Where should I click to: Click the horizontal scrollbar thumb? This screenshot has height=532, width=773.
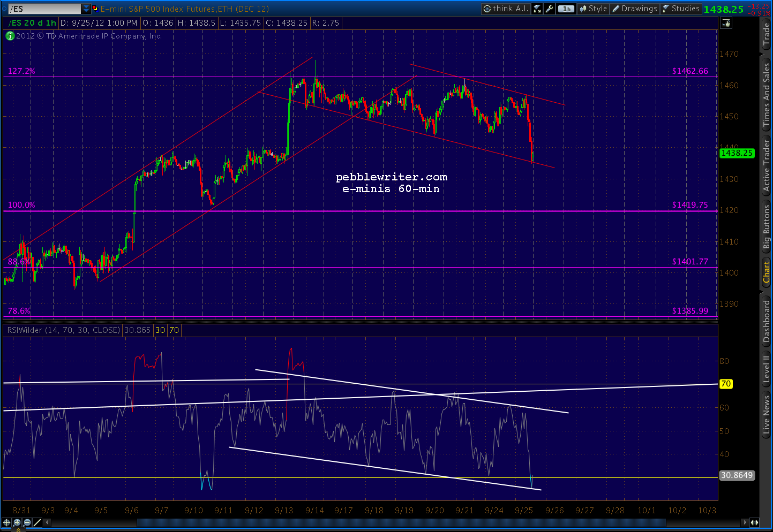coord(401,522)
